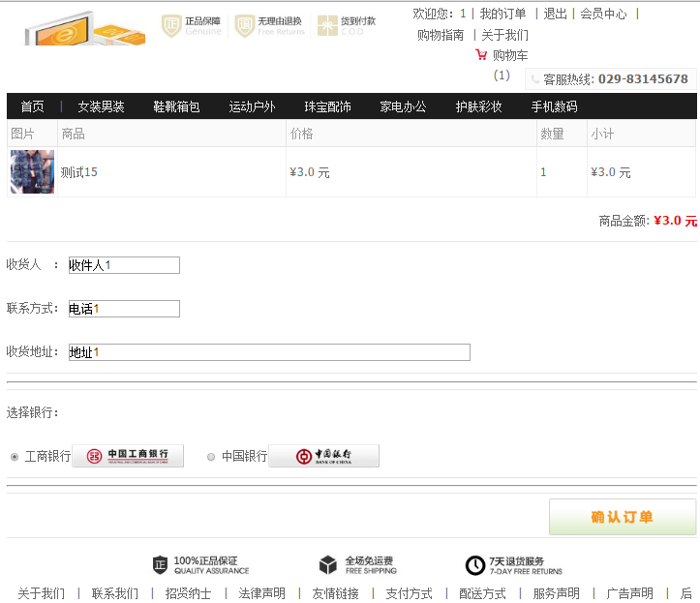Open the footer 关于我们 link
Viewport: 700px width, 603px height.
tap(42, 593)
